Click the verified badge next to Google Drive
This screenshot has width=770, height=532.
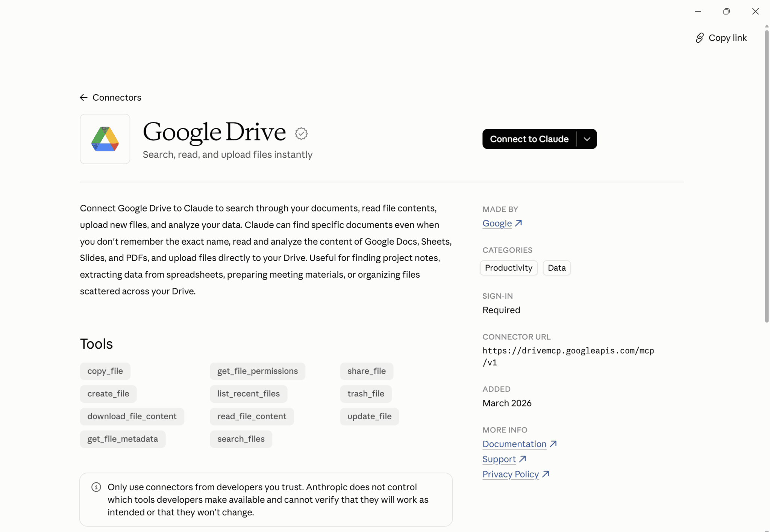click(x=301, y=133)
